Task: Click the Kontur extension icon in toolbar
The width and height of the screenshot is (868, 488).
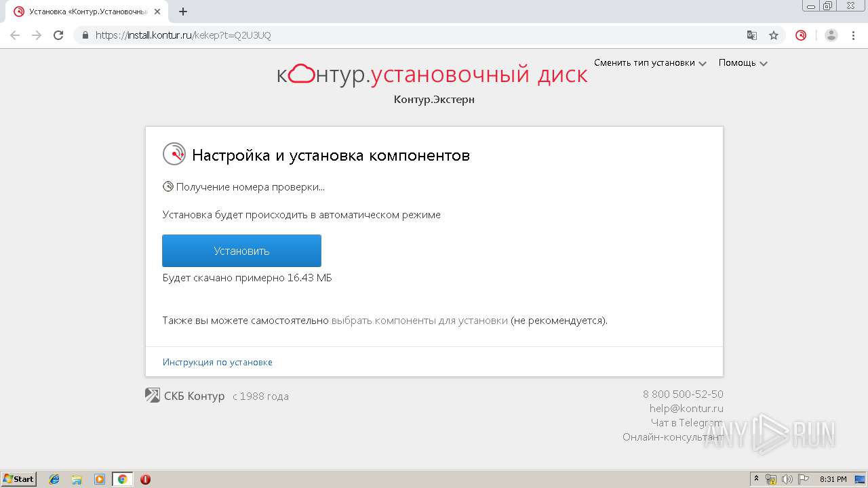Action: (801, 35)
